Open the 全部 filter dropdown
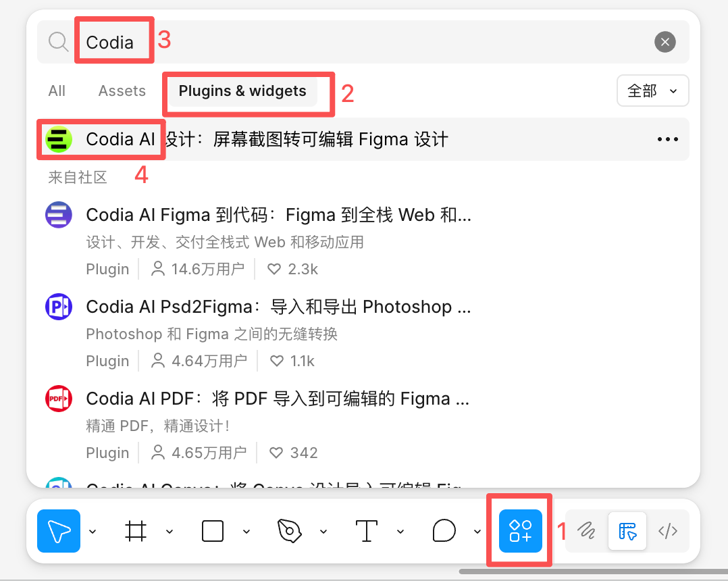Image resolution: width=728 pixels, height=581 pixels. tap(652, 91)
